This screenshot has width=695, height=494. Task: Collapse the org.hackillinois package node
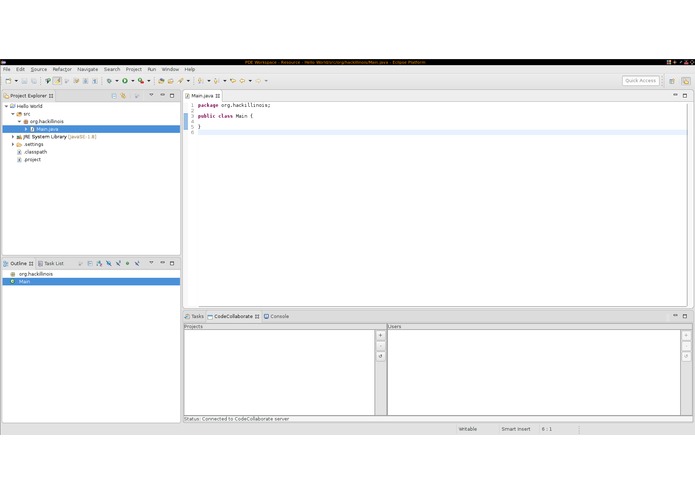coord(20,121)
